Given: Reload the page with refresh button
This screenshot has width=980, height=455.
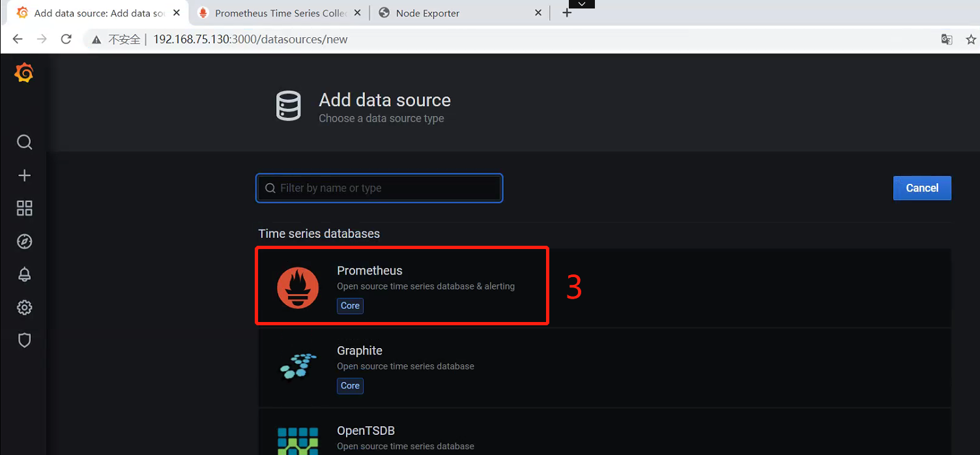Looking at the screenshot, I should [66, 39].
